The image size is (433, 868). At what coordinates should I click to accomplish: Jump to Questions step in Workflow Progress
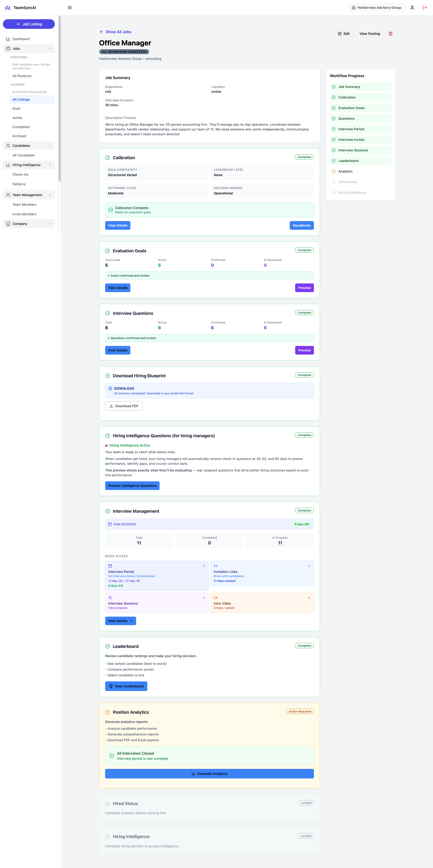(360, 119)
